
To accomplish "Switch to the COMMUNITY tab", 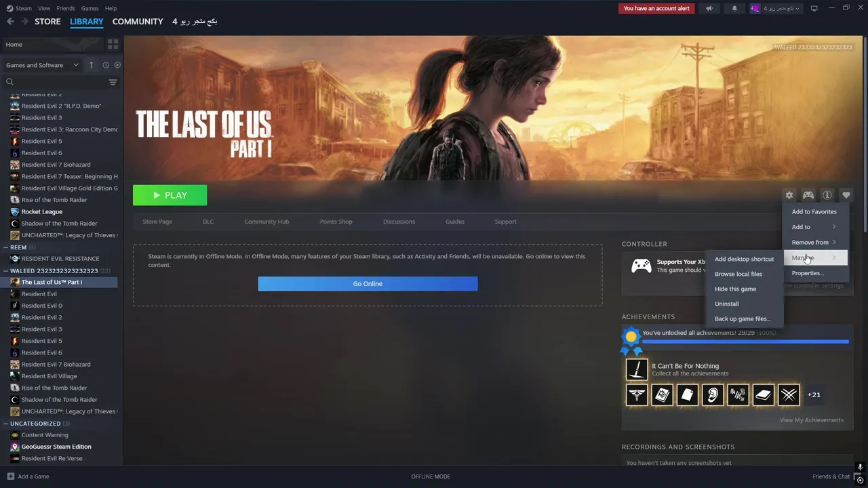I will (x=138, y=22).
